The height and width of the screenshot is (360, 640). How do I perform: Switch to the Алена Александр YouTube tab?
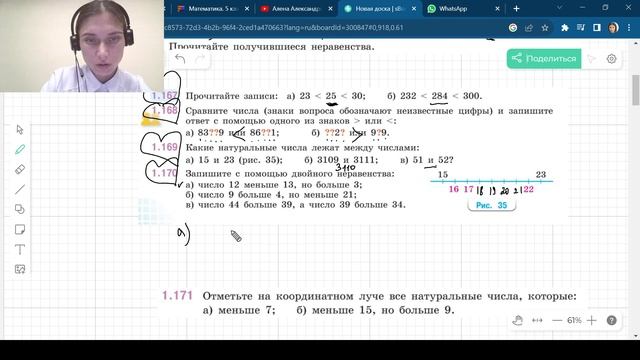point(296,9)
